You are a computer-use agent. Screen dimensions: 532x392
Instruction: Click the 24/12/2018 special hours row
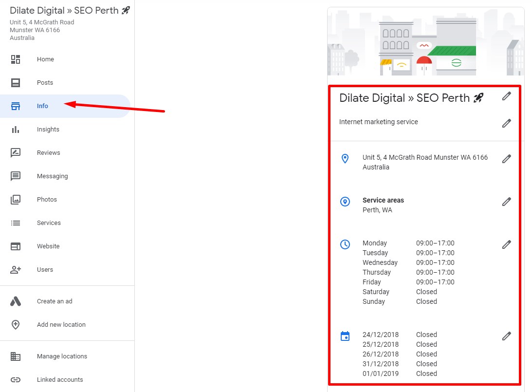[400, 335]
